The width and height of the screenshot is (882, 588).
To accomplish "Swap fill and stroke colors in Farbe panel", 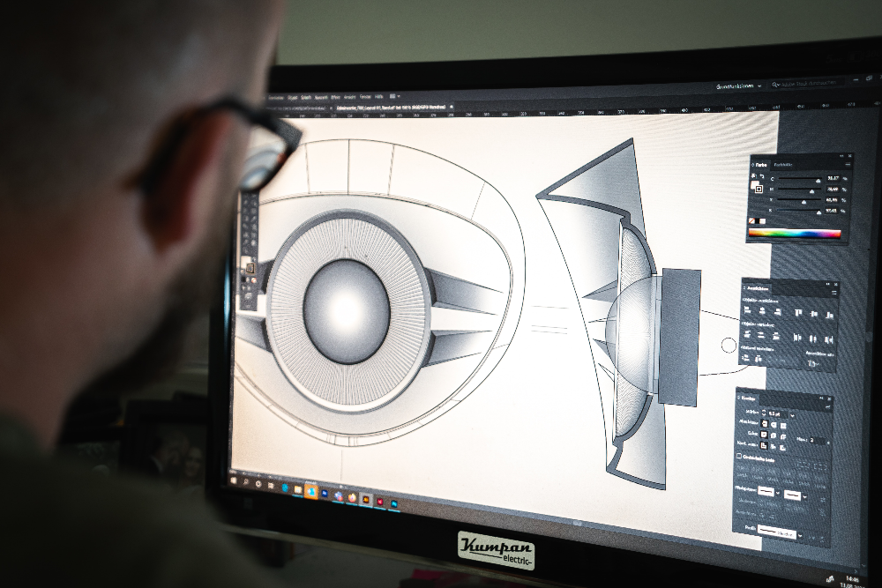I will 761,177.
